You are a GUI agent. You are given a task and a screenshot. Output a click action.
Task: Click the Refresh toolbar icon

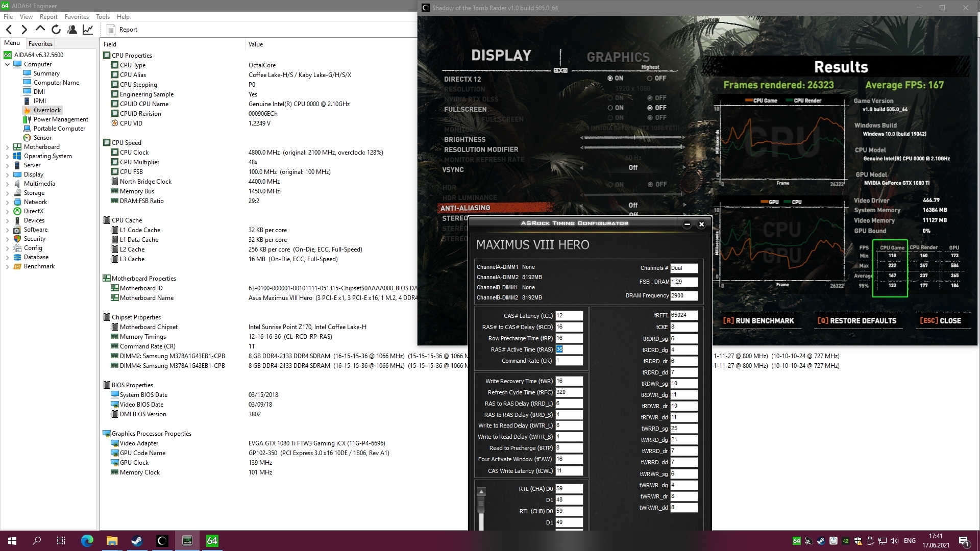coord(56,30)
